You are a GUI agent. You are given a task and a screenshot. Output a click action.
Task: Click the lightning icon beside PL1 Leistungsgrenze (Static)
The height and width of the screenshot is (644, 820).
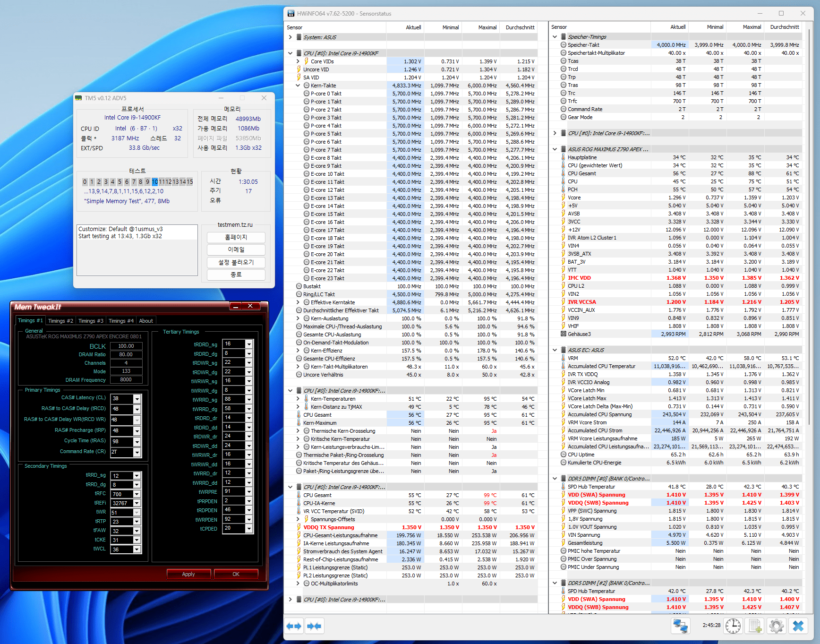point(299,567)
